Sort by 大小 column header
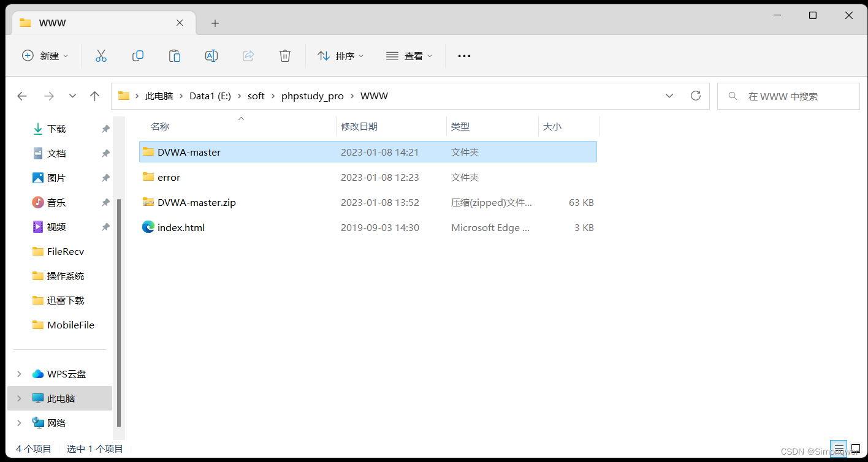Viewport: 868px width, 462px height. [x=552, y=126]
